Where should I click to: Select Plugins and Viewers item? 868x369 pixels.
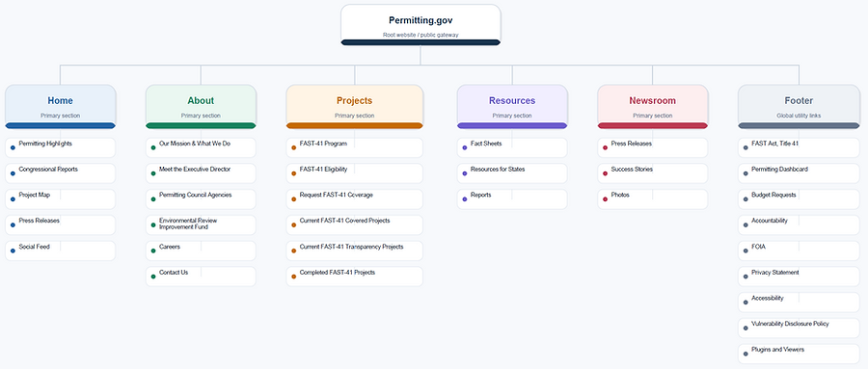tap(799, 354)
